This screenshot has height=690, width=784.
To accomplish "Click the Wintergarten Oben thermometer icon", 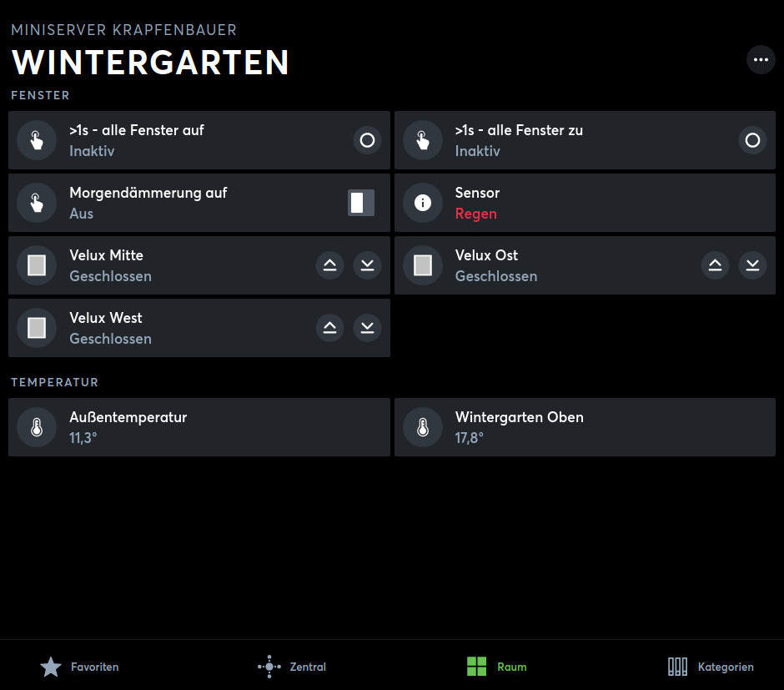I will 423,428.
